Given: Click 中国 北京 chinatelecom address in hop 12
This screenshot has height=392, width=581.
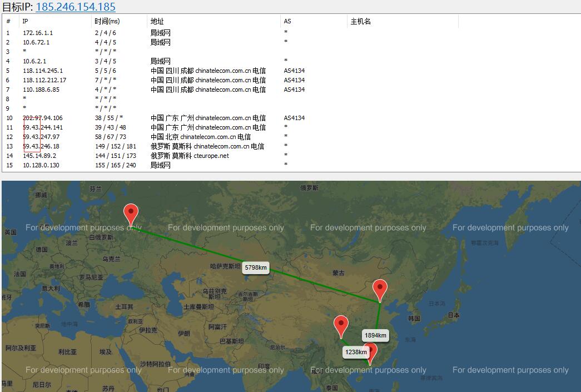Looking at the screenshot, I should [201, 137].
